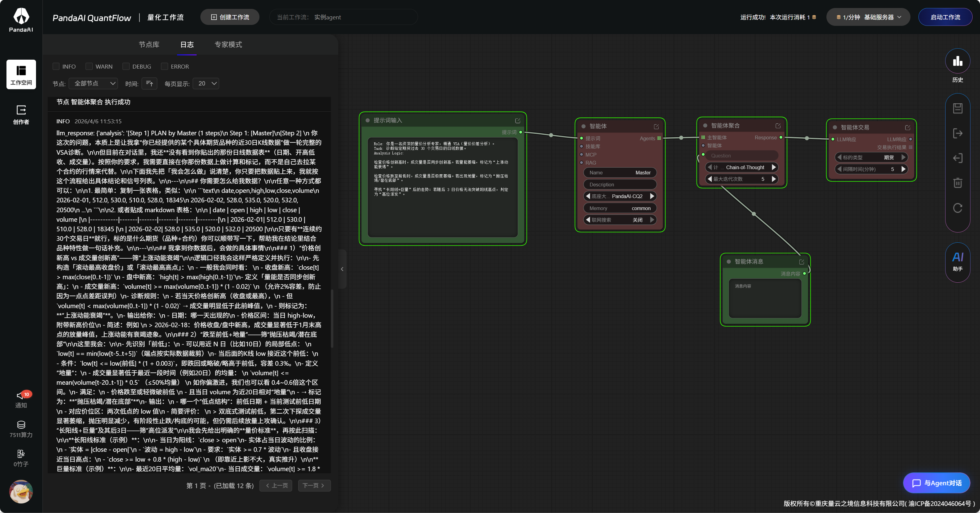The image size is (980, 513).
Task: Open edit icon on 智能体聚合 node
Action: click(x=777, y=126)
